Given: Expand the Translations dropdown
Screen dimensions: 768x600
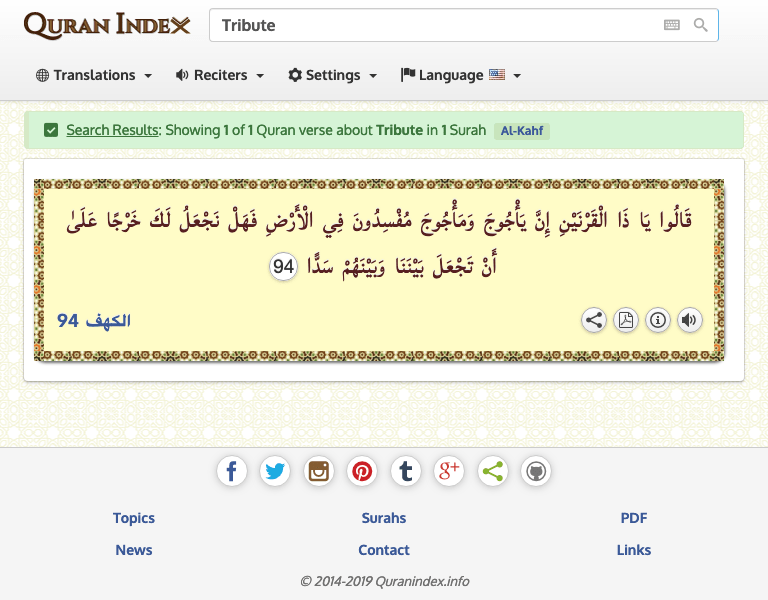Looking at the screenshot, I should pyautogui.click(x=94, y=75).
